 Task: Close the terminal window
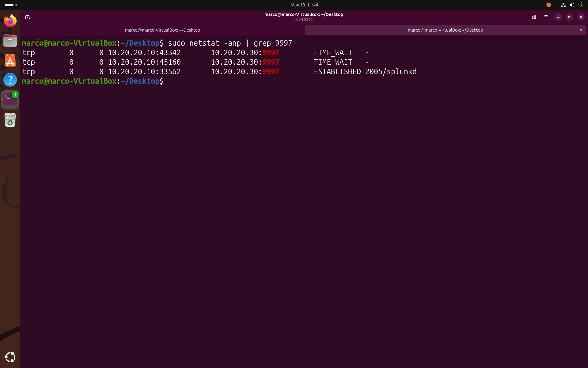pyautogui.click(x=581, y=17)
